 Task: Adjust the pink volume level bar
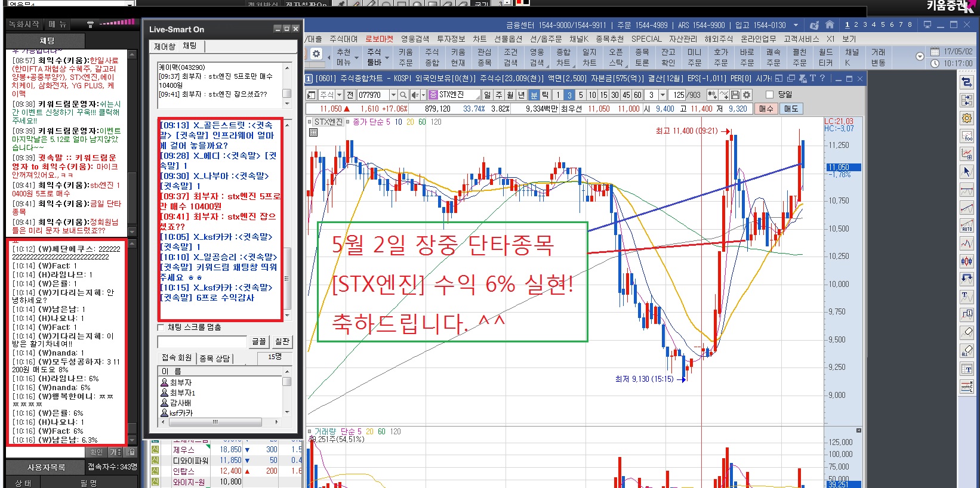(117, 23)
